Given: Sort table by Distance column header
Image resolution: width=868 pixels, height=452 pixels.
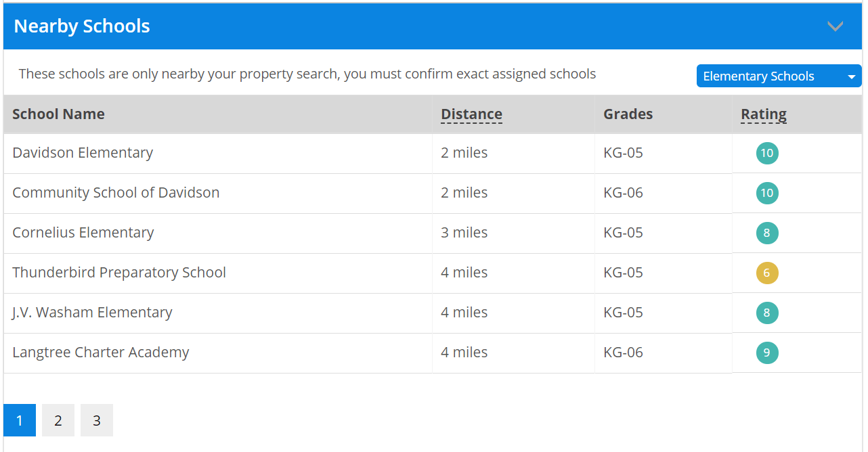Looking at the screenshot, I should (471, 114).
